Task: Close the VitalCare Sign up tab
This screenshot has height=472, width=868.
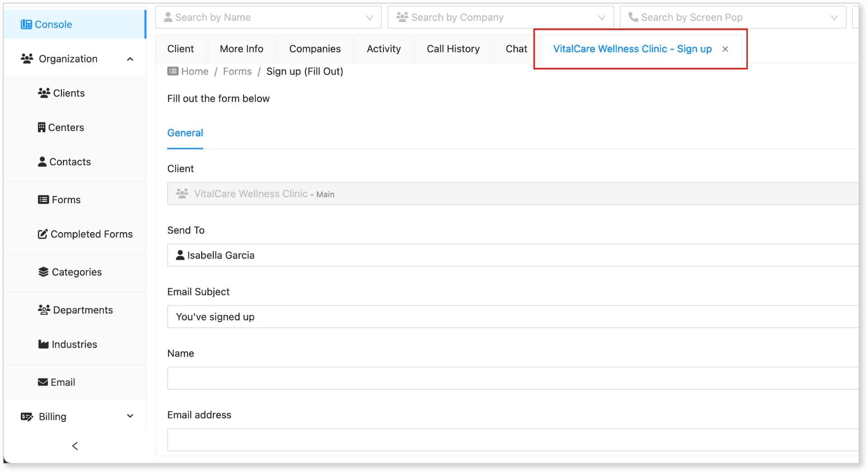Action: [725, 49]
